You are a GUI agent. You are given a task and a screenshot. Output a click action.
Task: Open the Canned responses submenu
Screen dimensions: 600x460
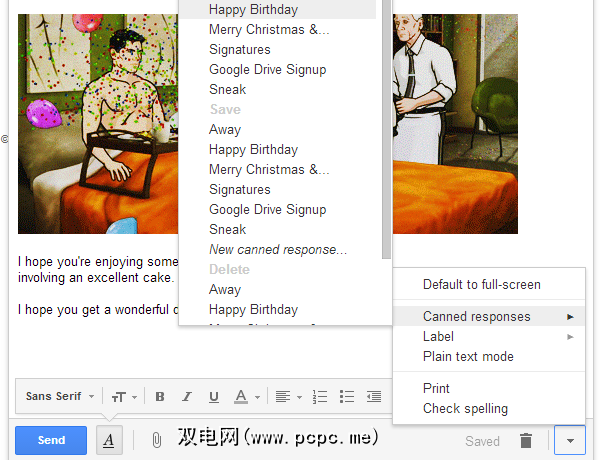489,316
